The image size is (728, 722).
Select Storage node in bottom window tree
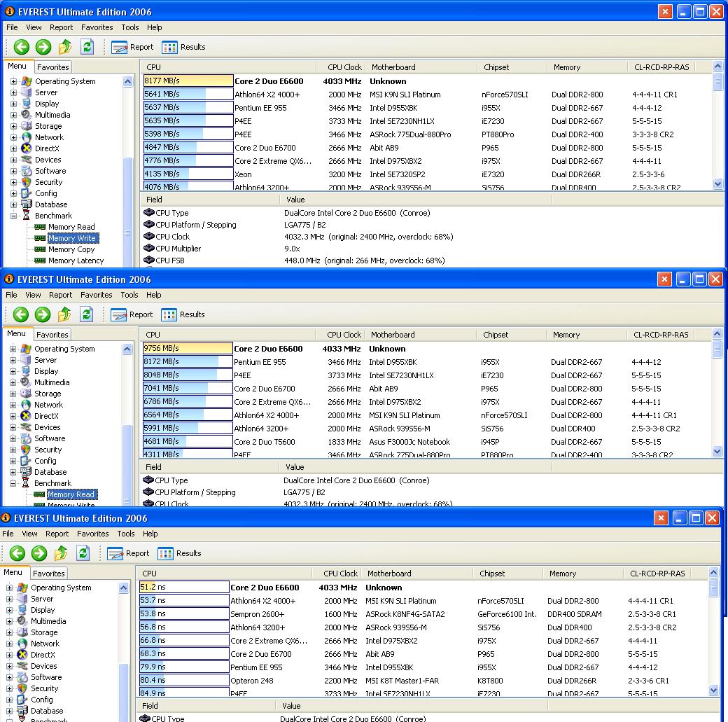pyautogui.click(x=44, y=632)
